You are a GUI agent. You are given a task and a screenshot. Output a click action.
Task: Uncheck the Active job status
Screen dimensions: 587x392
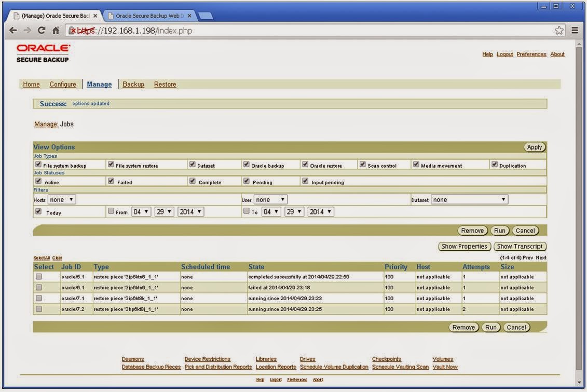point(38,181)
